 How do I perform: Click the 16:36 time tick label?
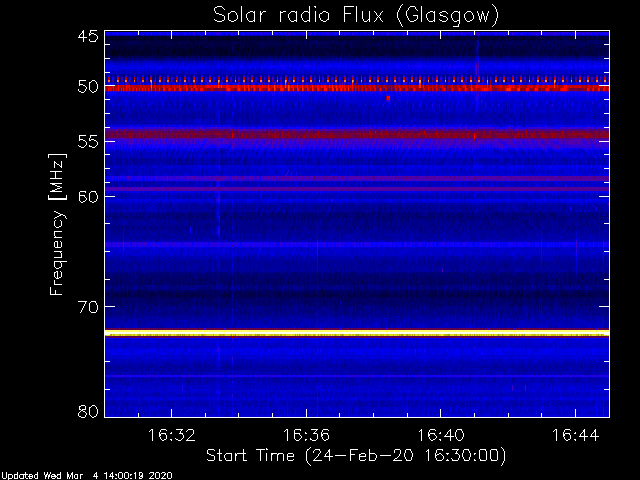(x=306, y=435)
